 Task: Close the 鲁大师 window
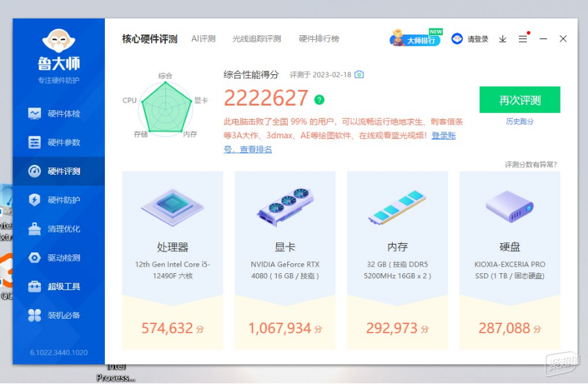coord(563,38)
